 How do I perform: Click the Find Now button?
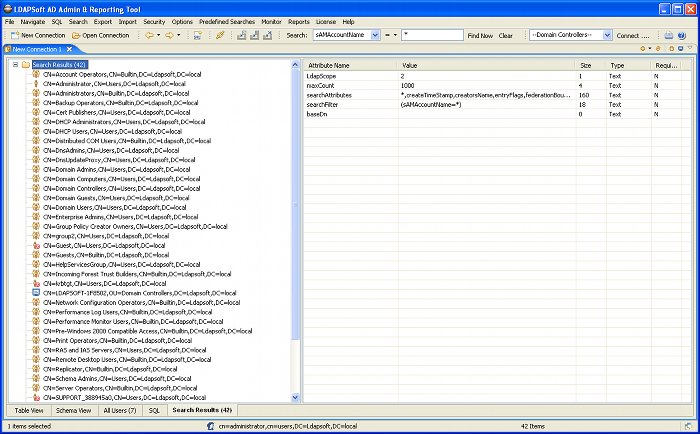coord(480,35)
